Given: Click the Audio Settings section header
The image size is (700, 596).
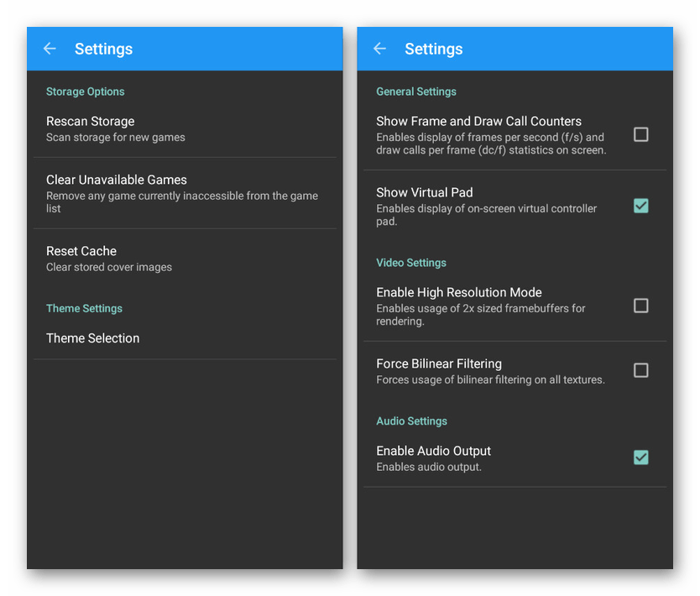Looking at the screenshot, I should coord(411,421).
